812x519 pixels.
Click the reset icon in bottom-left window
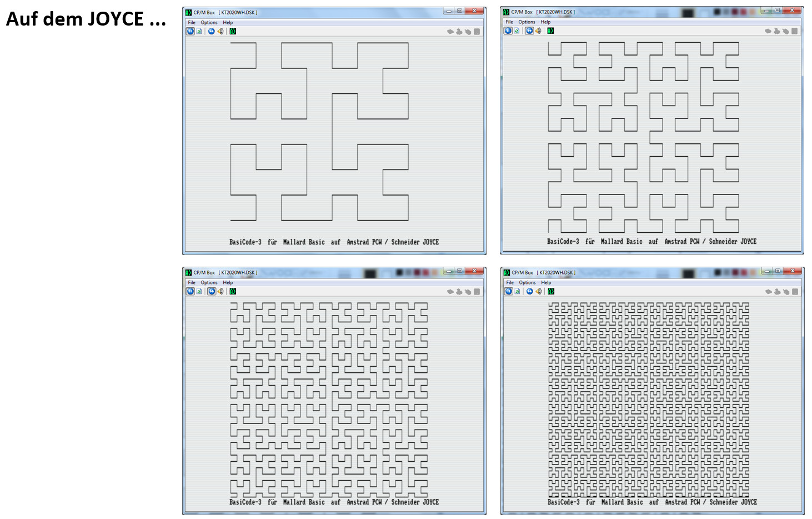click(199, 291)
